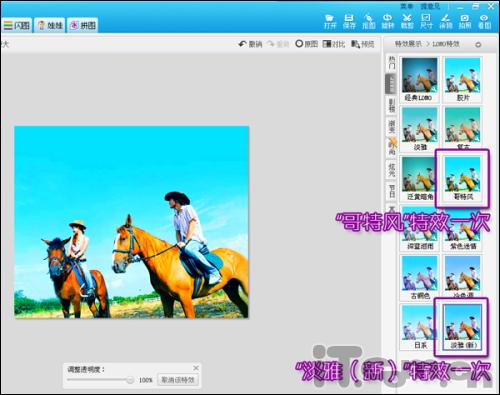The image size is (500, 395).
Task: Click the 撤销 (Undo) arrow
Action: point(250,44)
